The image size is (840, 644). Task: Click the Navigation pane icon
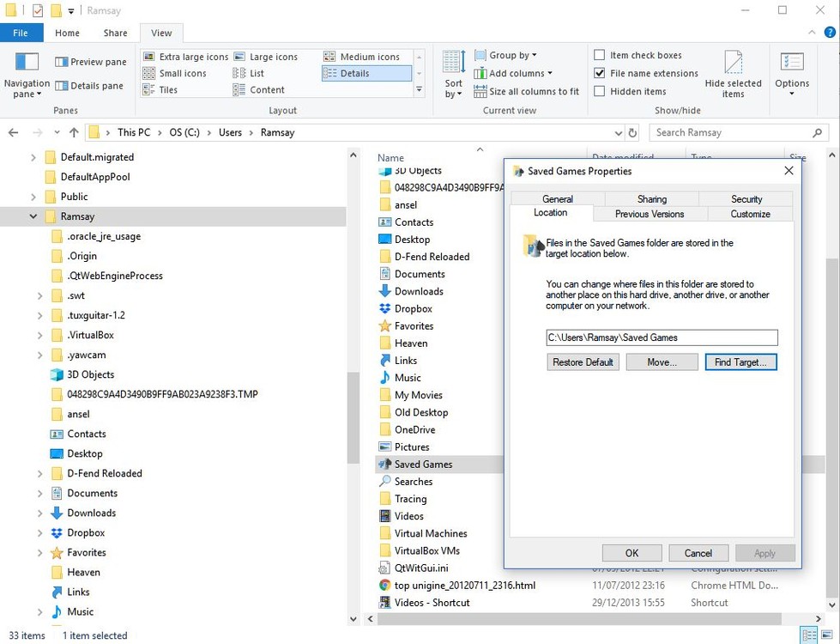(26, 73)
